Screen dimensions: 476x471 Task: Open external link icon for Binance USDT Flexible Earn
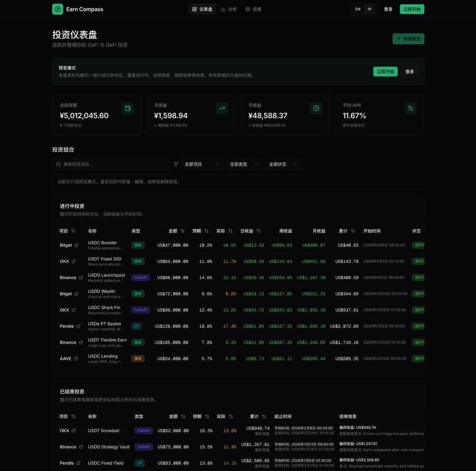click(x=81, y=343)
